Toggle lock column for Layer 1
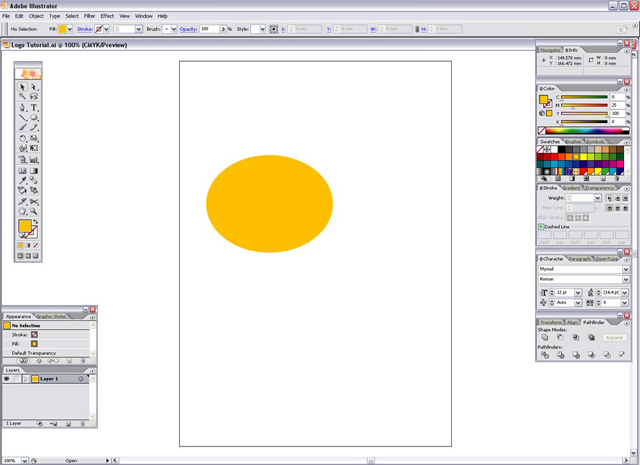640x465 pixels. 16,379
